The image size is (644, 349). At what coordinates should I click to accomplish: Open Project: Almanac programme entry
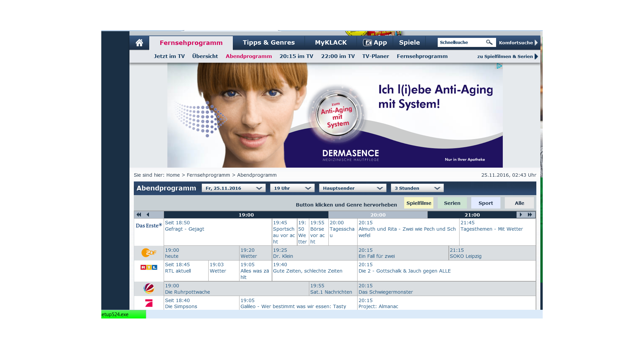pos(446,303)
